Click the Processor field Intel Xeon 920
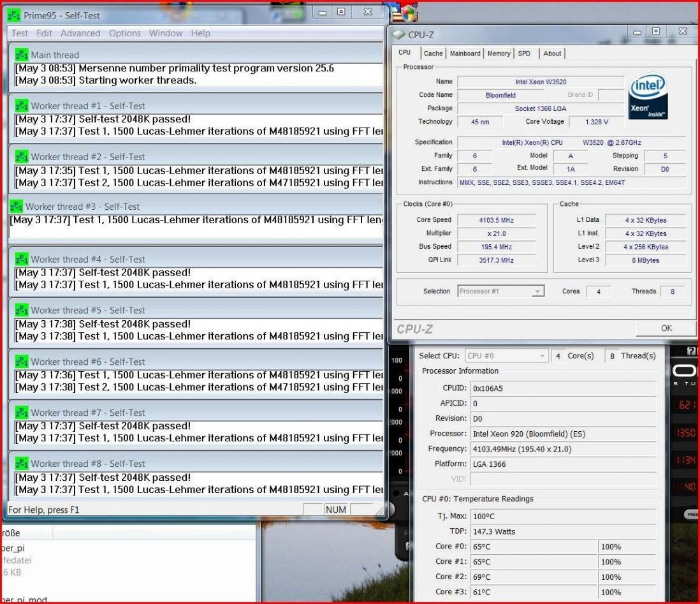This screenshot has height=604, width=700. 563,434
